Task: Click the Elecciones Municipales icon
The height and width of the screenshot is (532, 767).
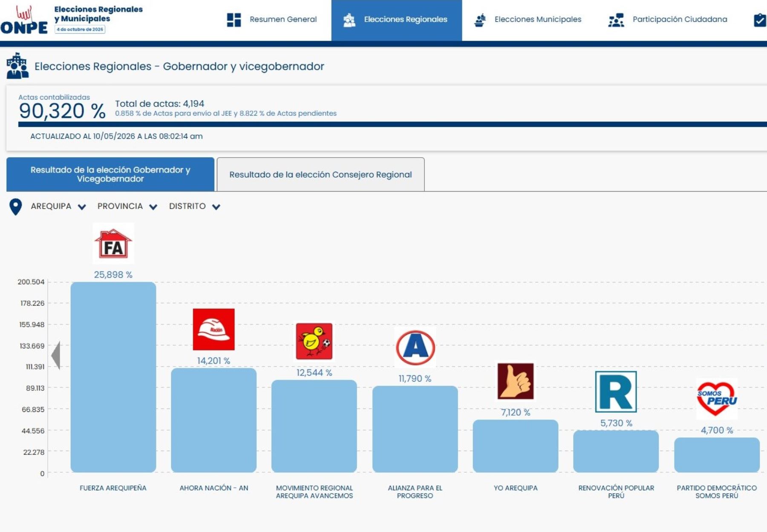Action: click(x=480, y=20)
